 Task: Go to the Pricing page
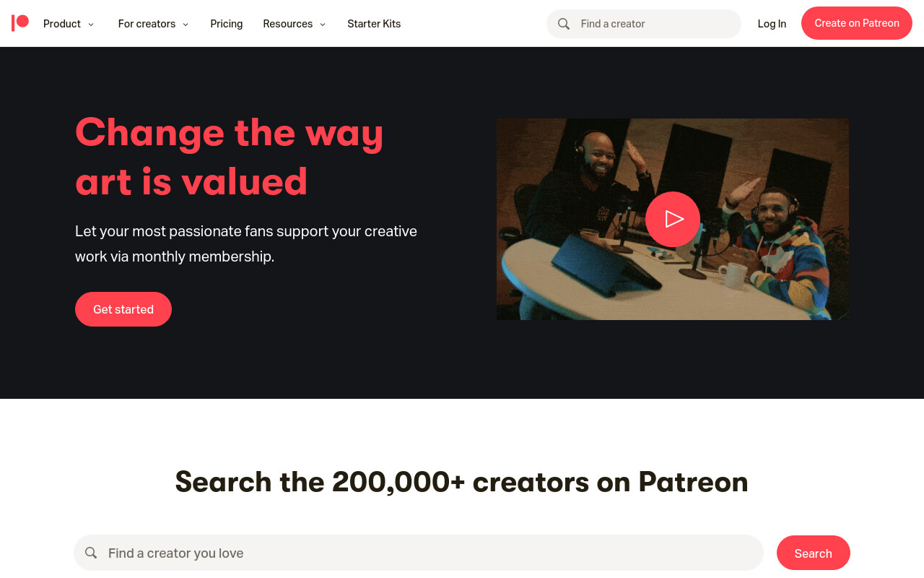pos(227,24)
